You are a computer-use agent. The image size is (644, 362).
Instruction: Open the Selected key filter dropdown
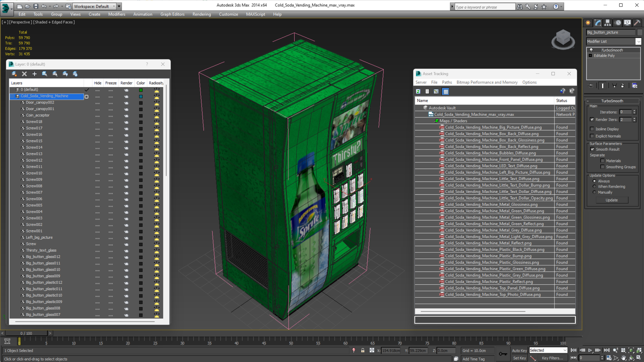(565, 350)
